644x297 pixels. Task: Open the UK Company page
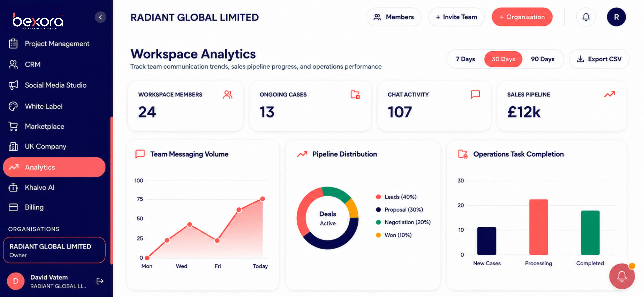(54, 146)
